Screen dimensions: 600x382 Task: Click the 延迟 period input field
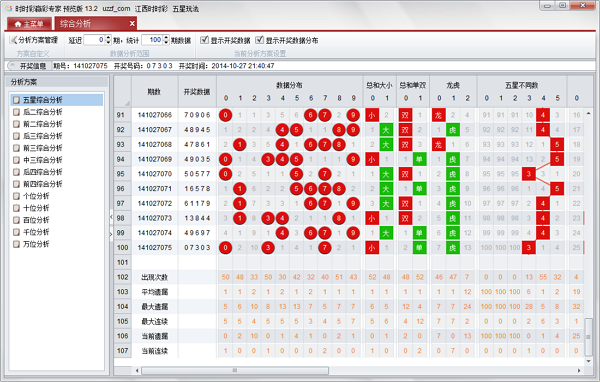pyautogui.click(x=94, y=40)
